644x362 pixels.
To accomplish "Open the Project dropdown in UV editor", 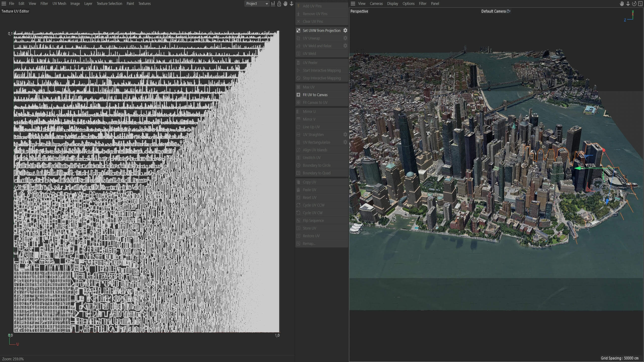I will pyautogui.click(x=257, y=4).
